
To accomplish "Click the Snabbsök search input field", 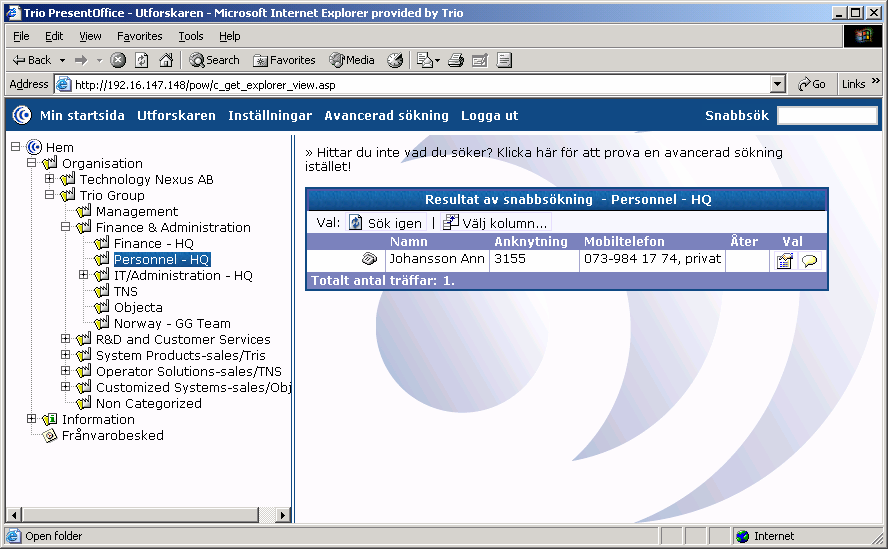I will point(827,116).
